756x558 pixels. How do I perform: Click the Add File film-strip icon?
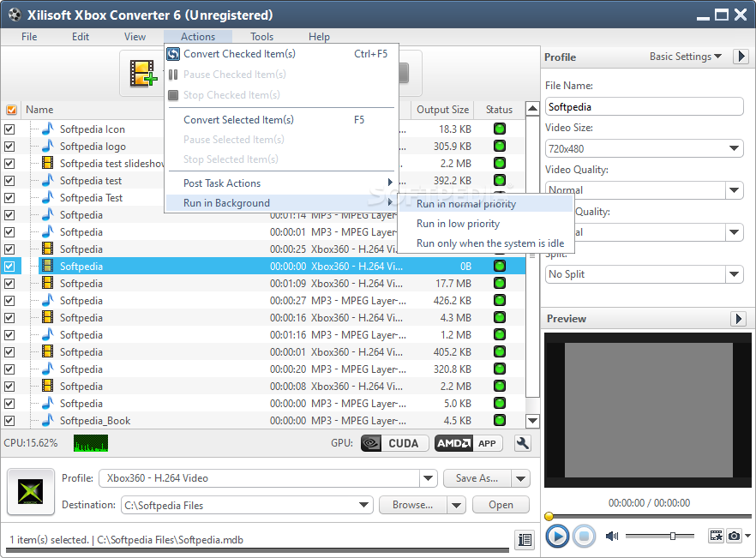(x=143, y=74)
